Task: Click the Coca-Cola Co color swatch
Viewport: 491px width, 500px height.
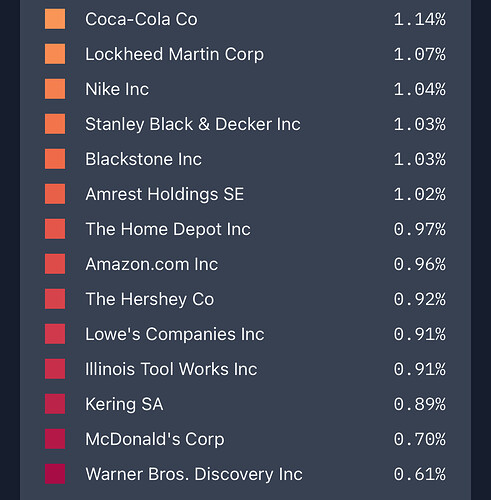Action: (55, 19)
